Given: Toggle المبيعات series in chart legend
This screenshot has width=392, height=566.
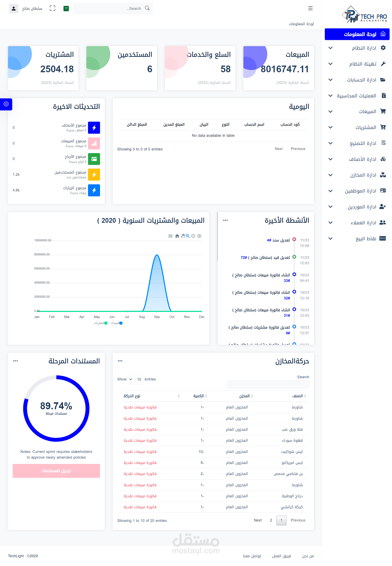Looking at the screenshot, I should click(117, 323).
